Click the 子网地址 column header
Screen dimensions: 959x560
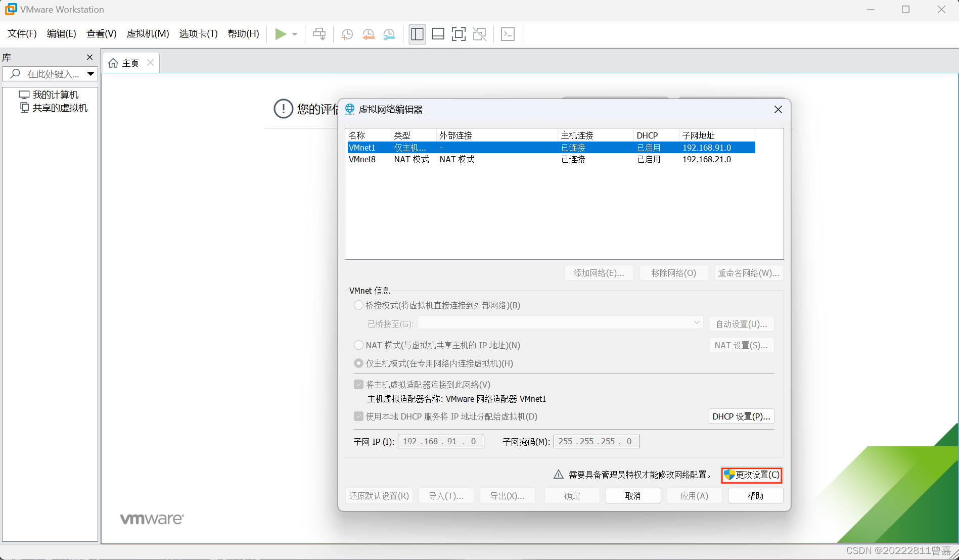(x=717, y=135)
